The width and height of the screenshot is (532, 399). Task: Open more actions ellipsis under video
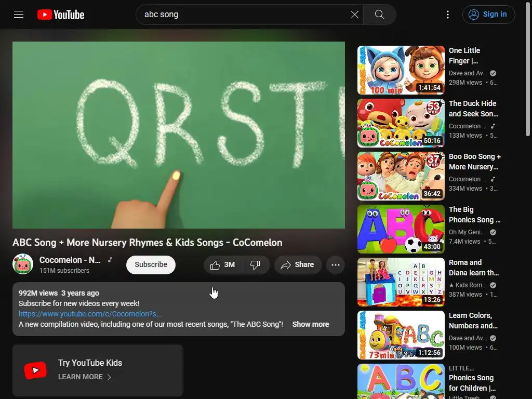pyautogui.click(x=336, y=265)
